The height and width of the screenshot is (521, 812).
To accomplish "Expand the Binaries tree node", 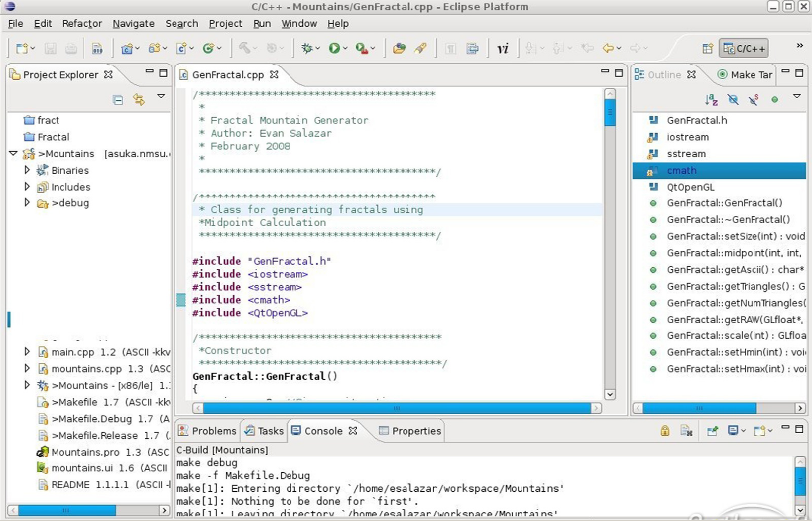I will click(x=27, y=170).
